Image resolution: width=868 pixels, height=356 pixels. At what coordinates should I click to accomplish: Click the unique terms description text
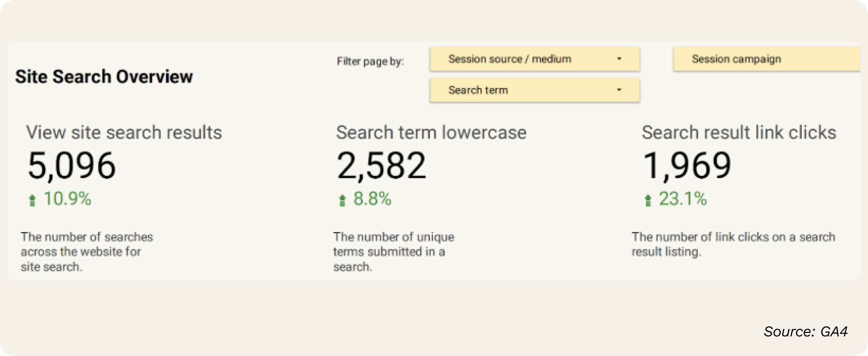[x=393, y=251]
